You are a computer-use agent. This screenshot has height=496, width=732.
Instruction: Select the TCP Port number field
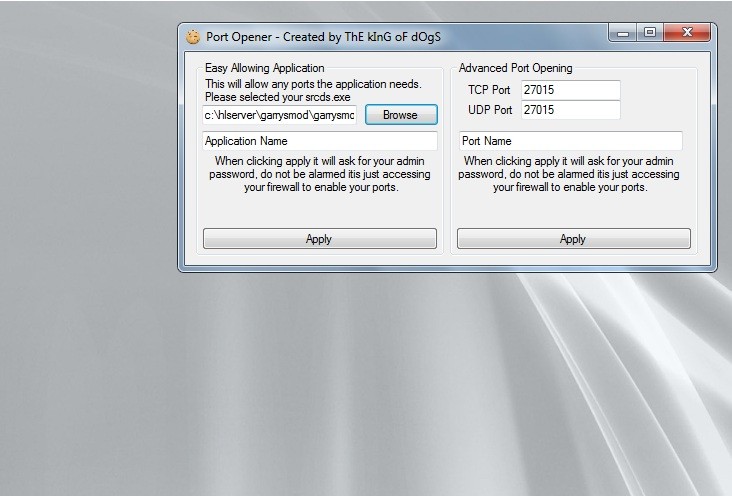[570, 90]
